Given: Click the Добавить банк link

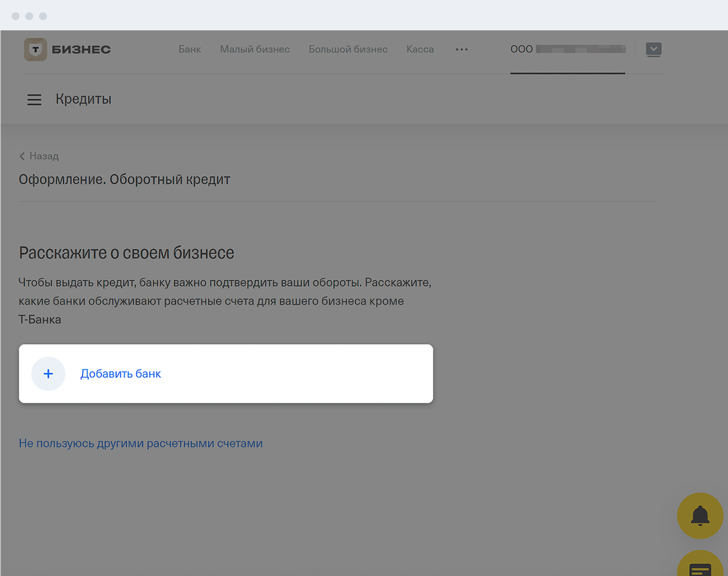Looking at the screenshot, I should (x=121, y=374).
